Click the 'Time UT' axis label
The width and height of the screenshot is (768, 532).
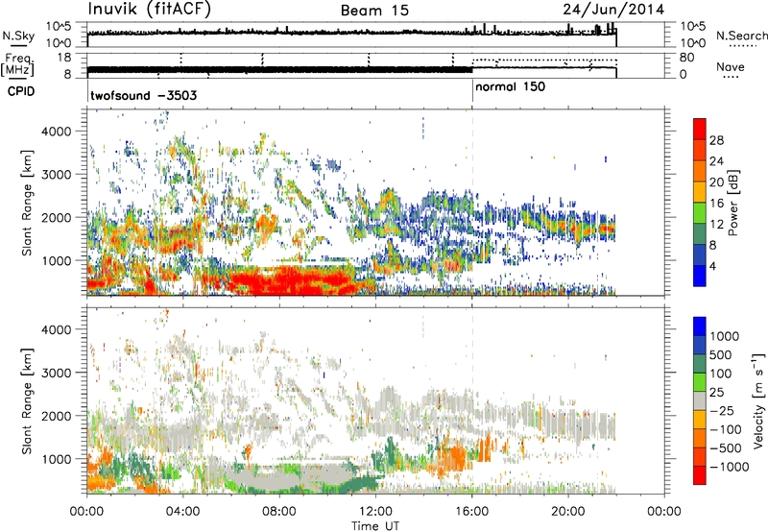375,526
